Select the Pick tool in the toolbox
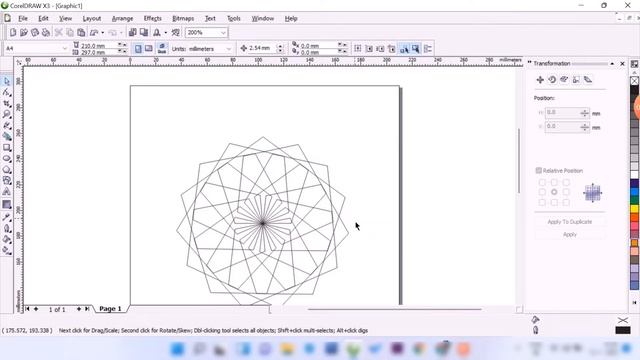Image resolution: width=640 pixels, height=360 pixels. 7,81
